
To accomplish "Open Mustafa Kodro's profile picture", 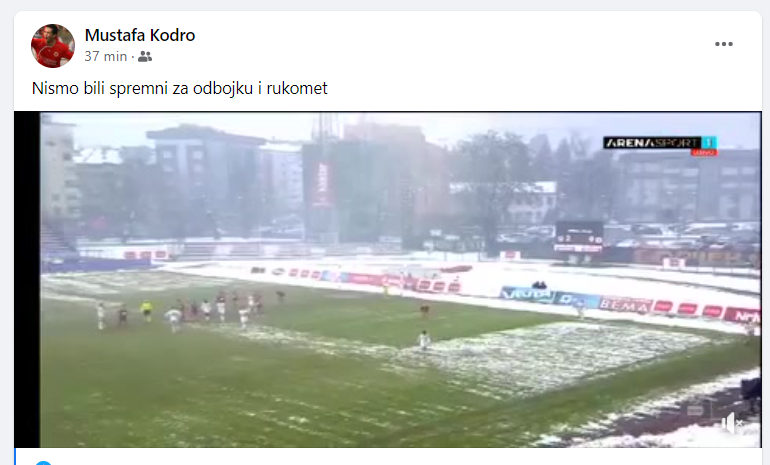I will tap(53, 46).
